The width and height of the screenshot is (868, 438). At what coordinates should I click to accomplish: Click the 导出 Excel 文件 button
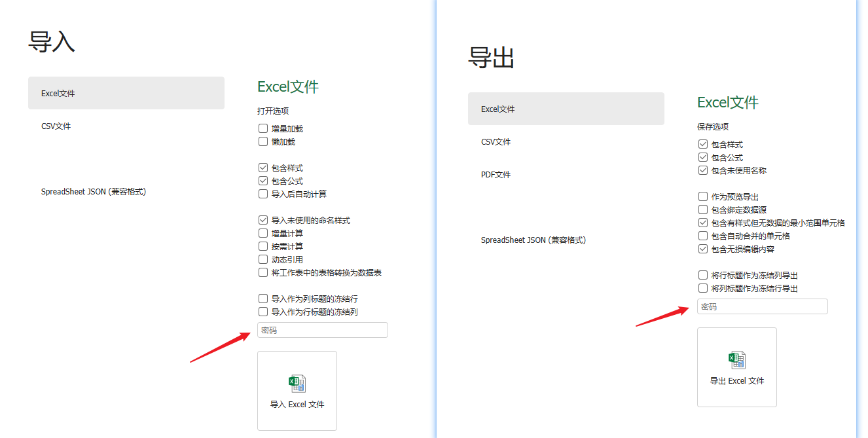(x=737, y=367)
